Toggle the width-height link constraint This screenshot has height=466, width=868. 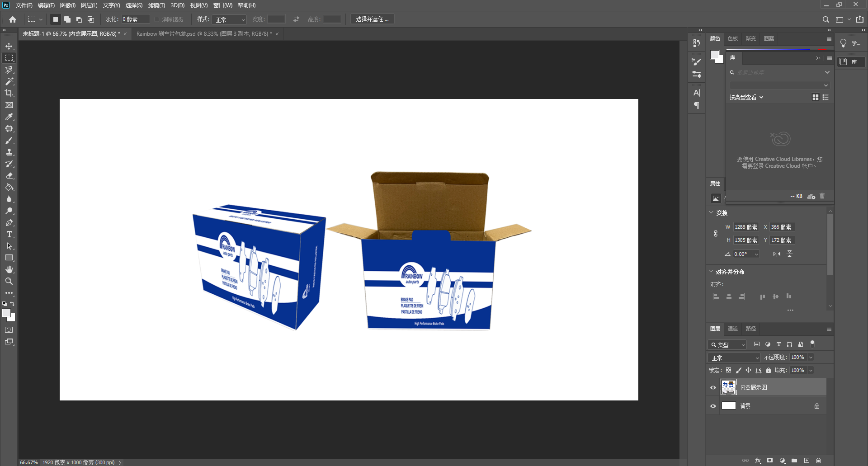(715, 234)
